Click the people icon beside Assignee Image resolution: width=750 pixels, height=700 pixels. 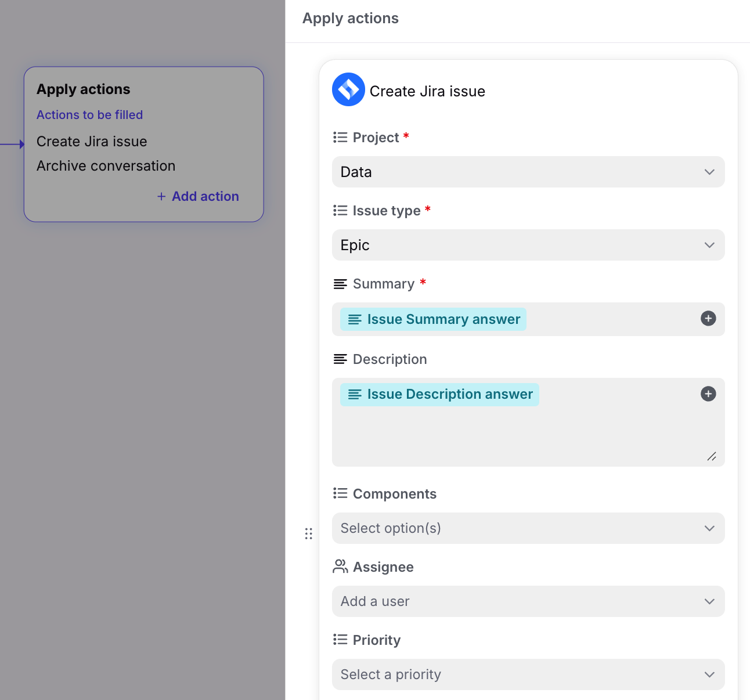tap(340, 567)
